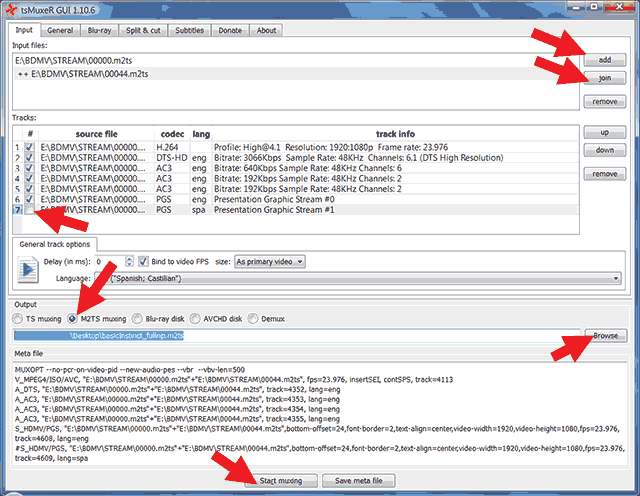Click the join file button
The width and height of the screenshot is (640, 496).
pos(604,78)
